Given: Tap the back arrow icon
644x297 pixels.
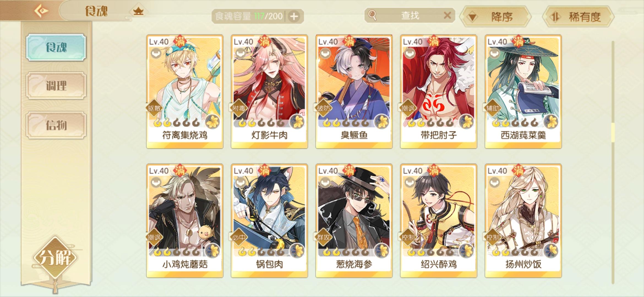Looking at the screenshot, I should pos(41,11).
